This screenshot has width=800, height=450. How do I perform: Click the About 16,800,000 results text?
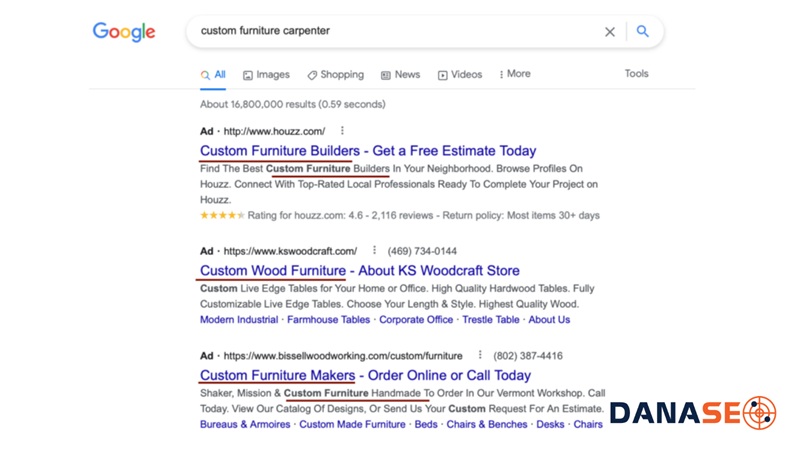pyautogui.click(x=292, y=105)
